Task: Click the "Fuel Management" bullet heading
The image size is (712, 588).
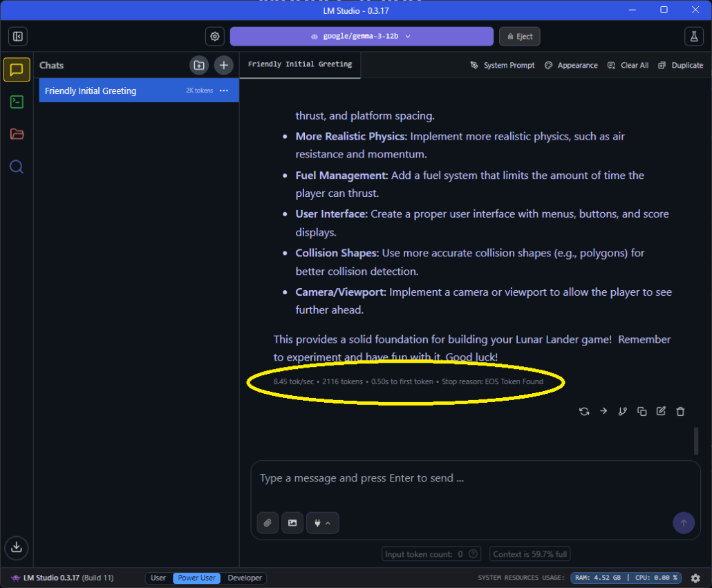Action: click(x=341, y=176)
